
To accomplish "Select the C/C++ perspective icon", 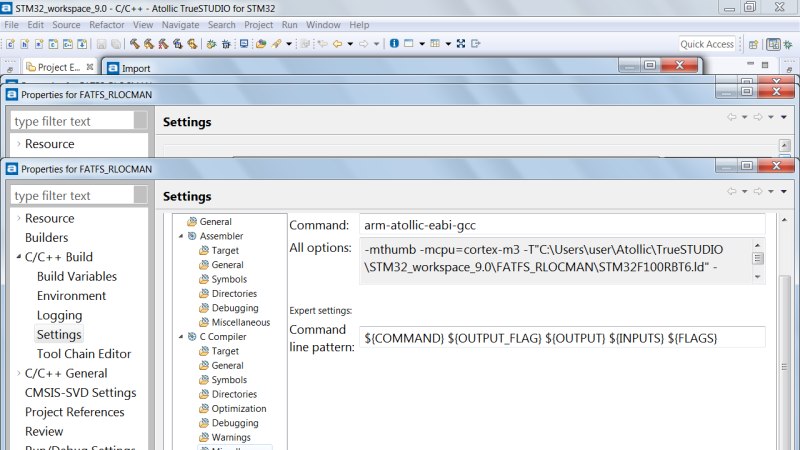I will coord(773,44).
